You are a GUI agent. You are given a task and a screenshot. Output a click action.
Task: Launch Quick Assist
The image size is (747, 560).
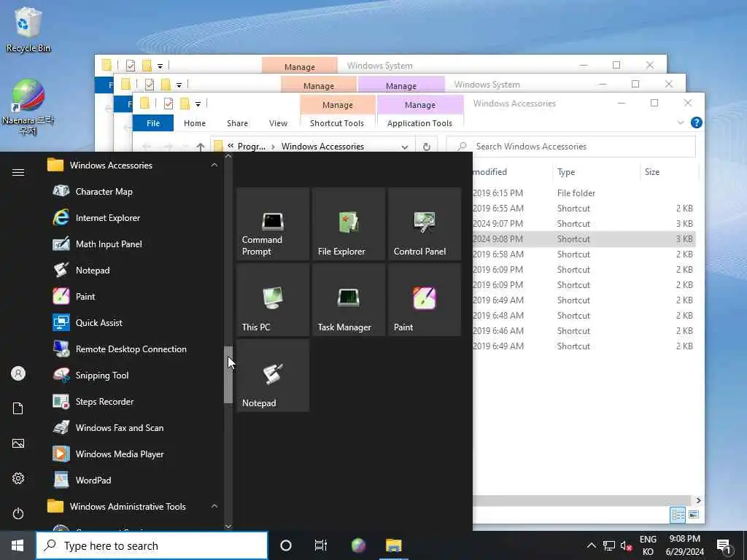tap(98, 322)
